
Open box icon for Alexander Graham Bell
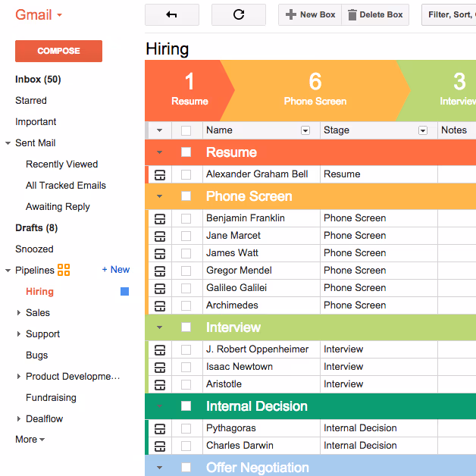coord(160,174)
